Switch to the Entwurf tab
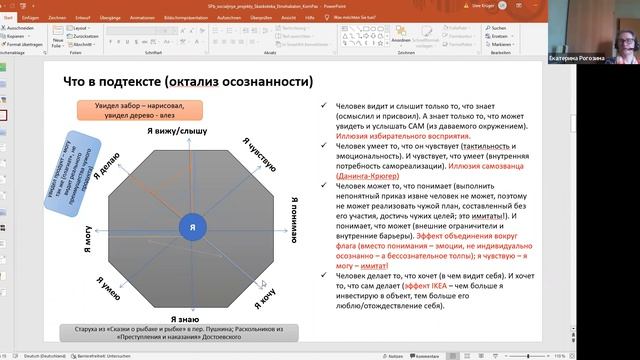This screenshot has height=360, width=640. coord(83,18)
